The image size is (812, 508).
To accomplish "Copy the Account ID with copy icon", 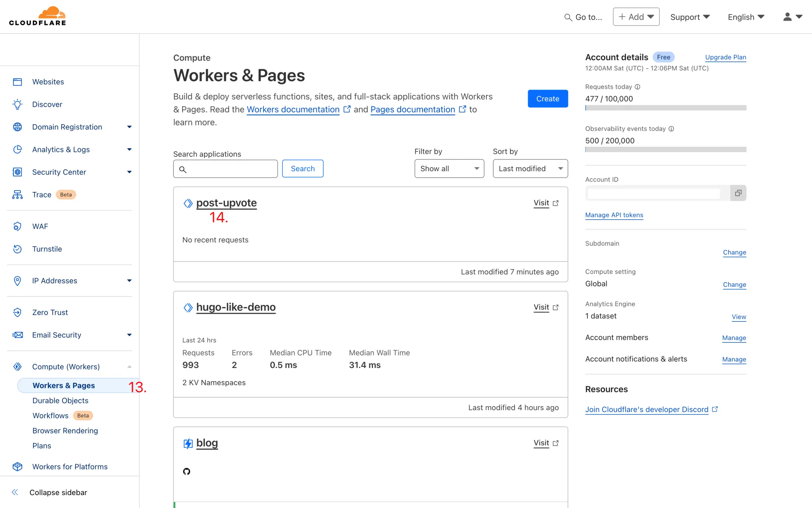I will point(738,193).
